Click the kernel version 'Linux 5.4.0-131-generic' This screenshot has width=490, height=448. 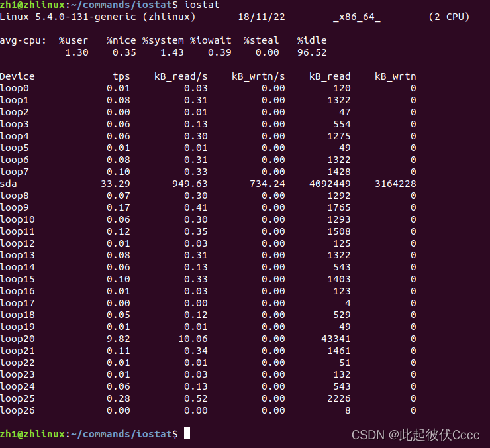[68, 17]
